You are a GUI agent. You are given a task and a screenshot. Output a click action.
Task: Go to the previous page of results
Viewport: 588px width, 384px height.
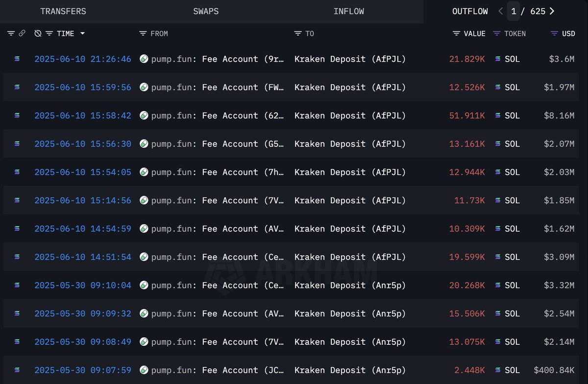[x=500, y=11]
